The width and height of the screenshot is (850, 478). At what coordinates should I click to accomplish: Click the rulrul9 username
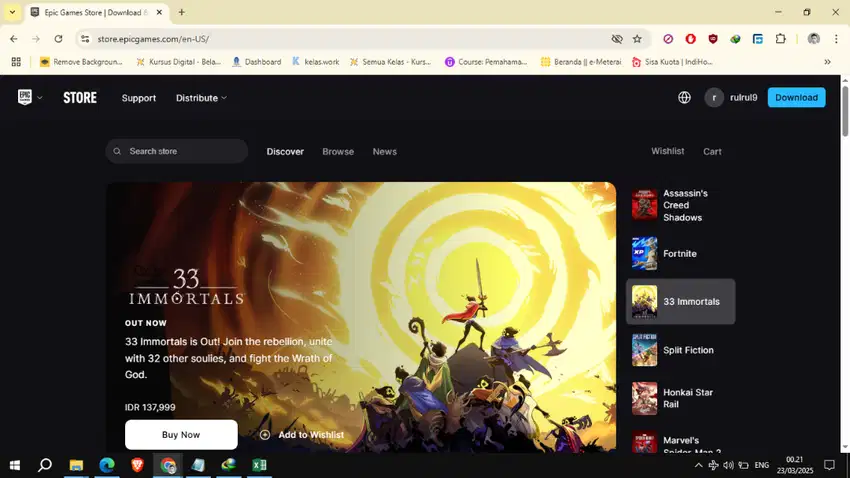coord(743,98)
